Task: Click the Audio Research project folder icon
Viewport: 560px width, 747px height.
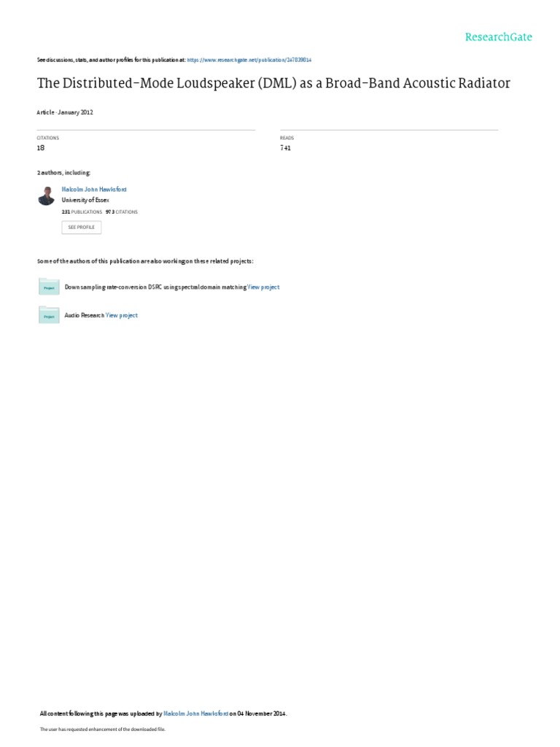Action: tap(49, 315)
